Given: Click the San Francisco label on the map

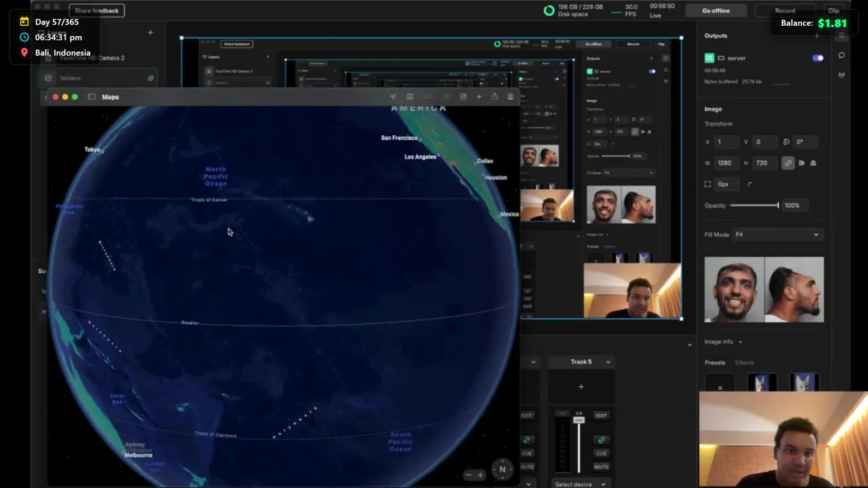Looking at the screenshot, I should click(x=399, y=138).
